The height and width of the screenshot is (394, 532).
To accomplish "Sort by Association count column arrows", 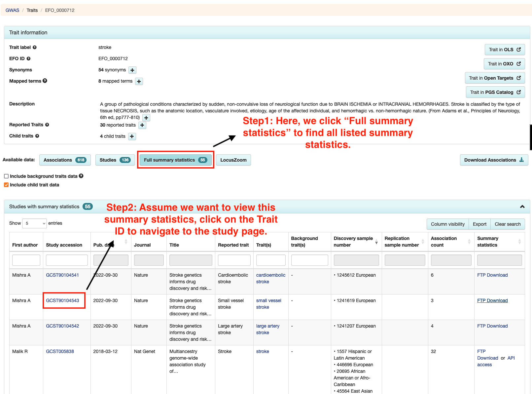I will point(469,242).
